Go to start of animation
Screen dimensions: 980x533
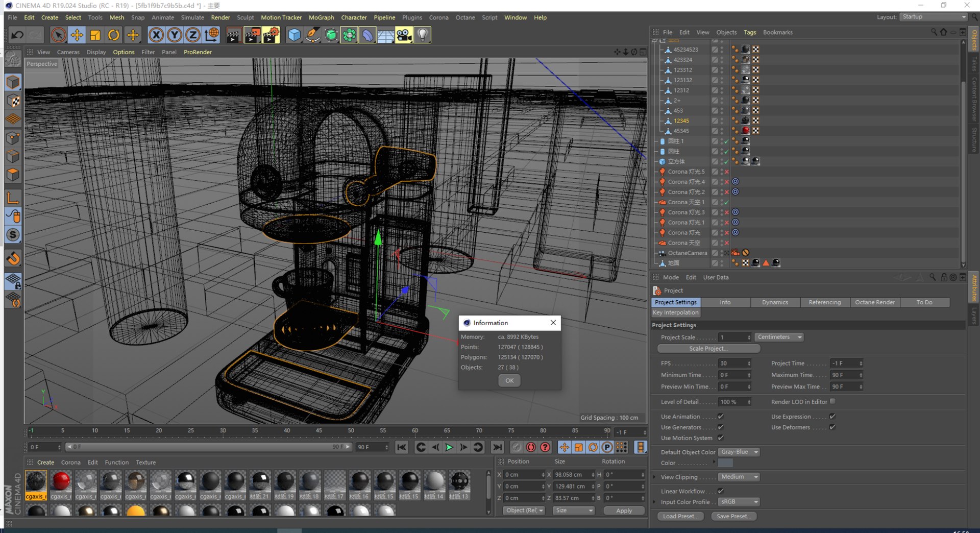(x=402, y=447)
